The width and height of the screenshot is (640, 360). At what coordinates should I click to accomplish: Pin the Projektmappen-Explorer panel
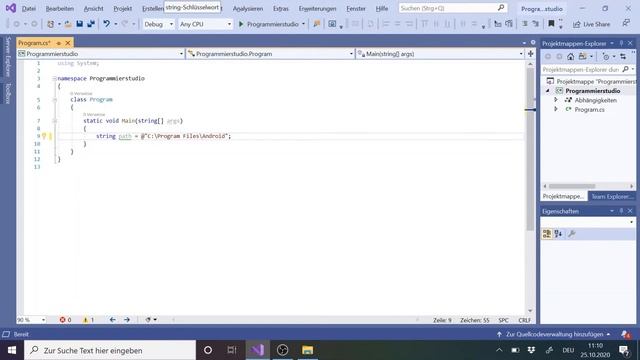[621, 43]
